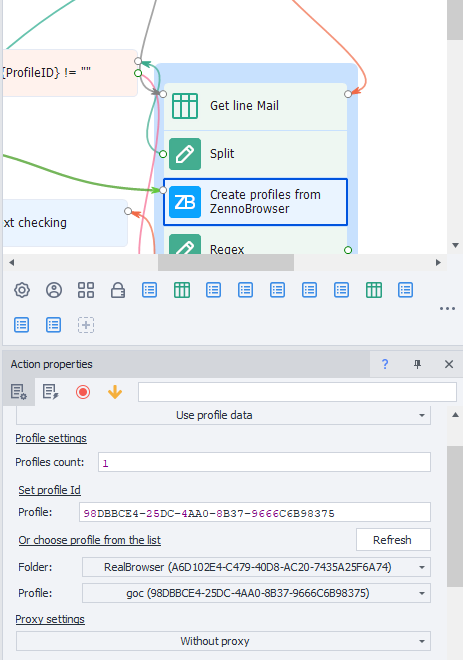Click the orange down arrow icon
Screen dimensions: 463x660
point(115,392)
